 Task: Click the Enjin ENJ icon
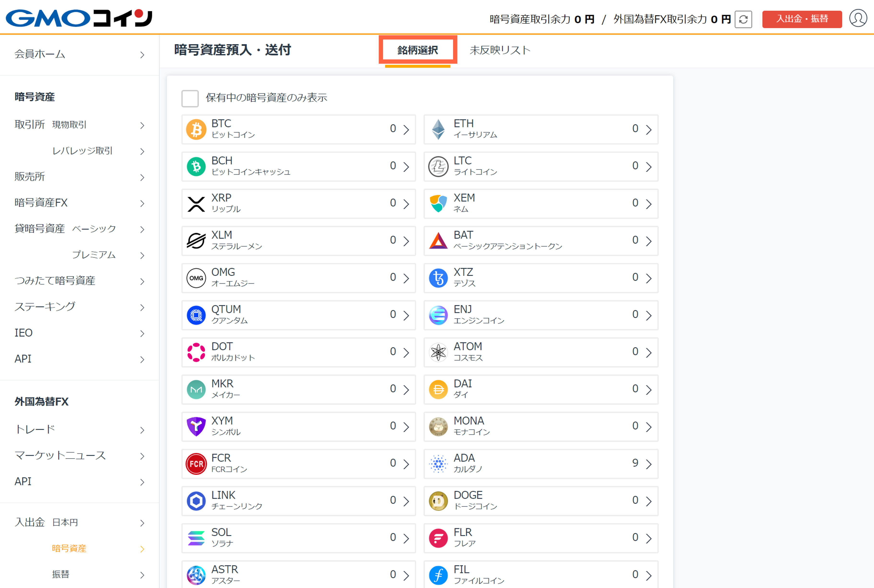click(438, 315)
